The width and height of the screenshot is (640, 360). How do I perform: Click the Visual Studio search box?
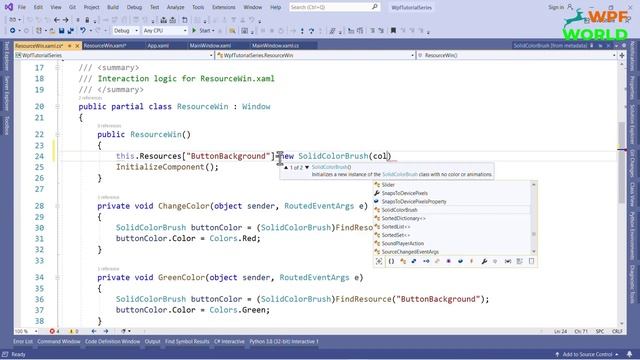point(334,7)
